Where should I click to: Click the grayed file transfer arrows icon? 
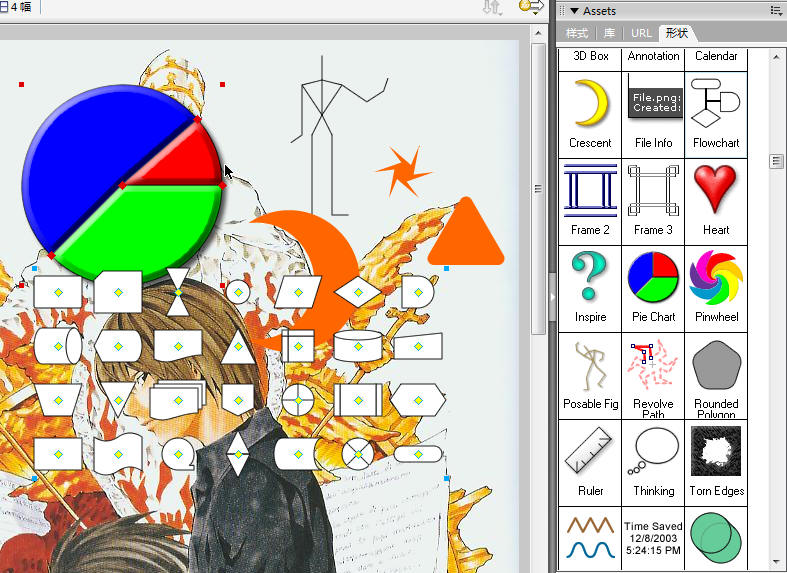[492, 8]
